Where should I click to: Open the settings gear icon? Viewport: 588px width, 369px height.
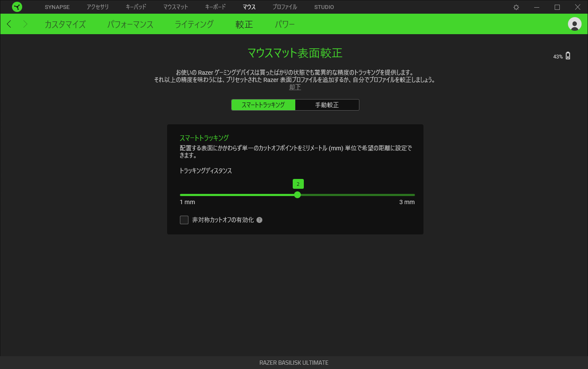[516, 7]
